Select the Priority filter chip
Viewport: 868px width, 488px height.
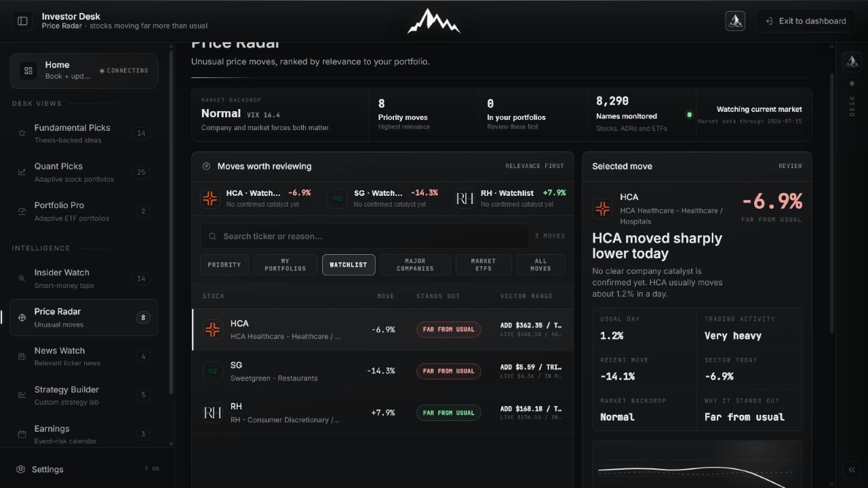click(224, 265)
